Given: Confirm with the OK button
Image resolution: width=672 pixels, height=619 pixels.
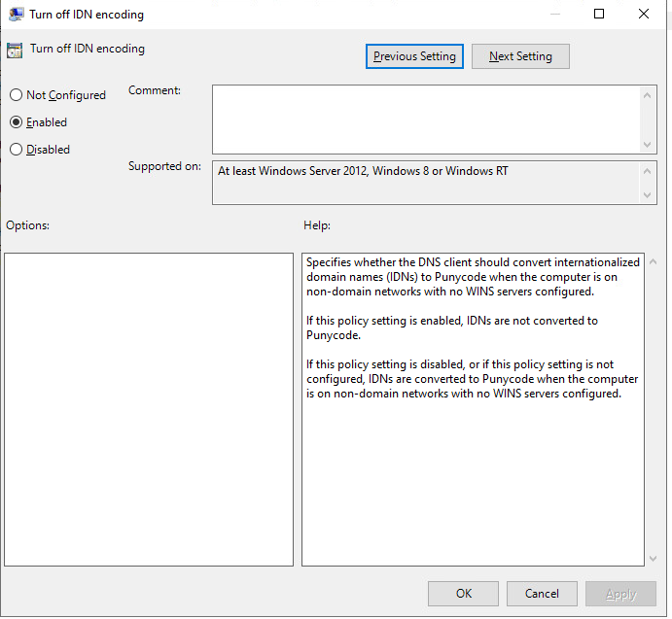Looking at the screenshot, I should (464, 594).
